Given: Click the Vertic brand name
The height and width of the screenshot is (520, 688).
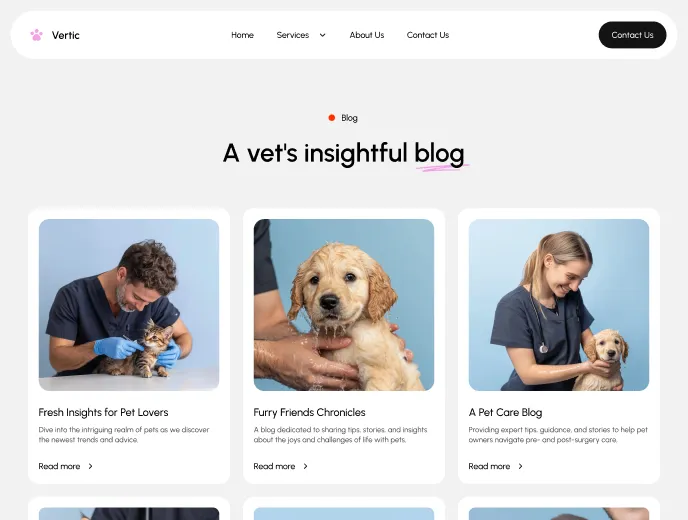Looking at the screenshot, I should (65, 35).
